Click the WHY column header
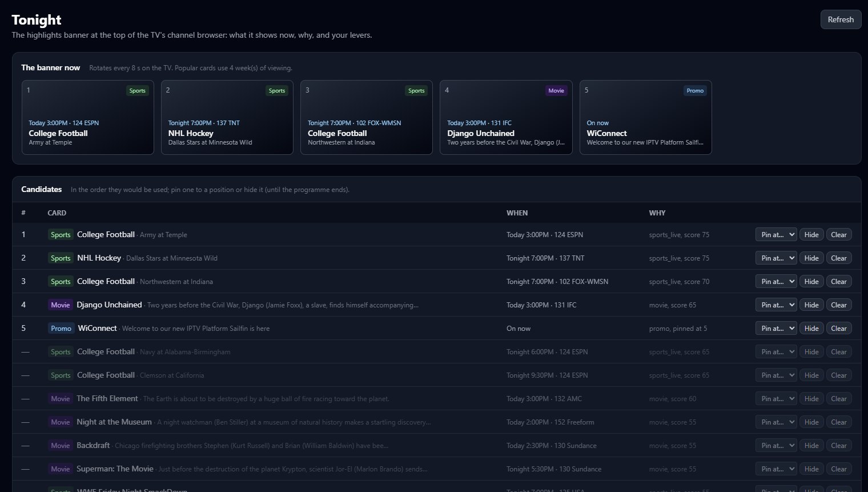Viewport: 868px width, 492px height. pos(657,213)
